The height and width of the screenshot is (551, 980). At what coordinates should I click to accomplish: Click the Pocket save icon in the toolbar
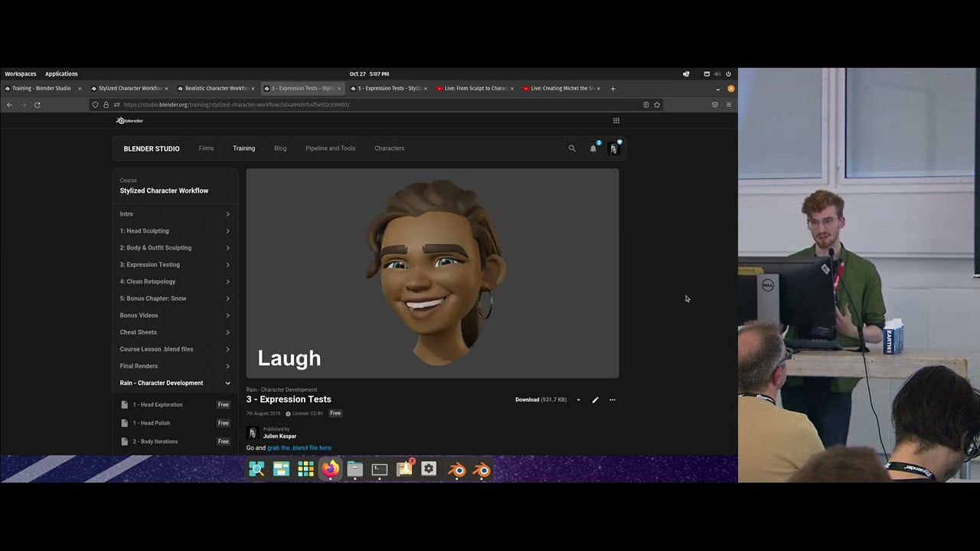(715, 105)
